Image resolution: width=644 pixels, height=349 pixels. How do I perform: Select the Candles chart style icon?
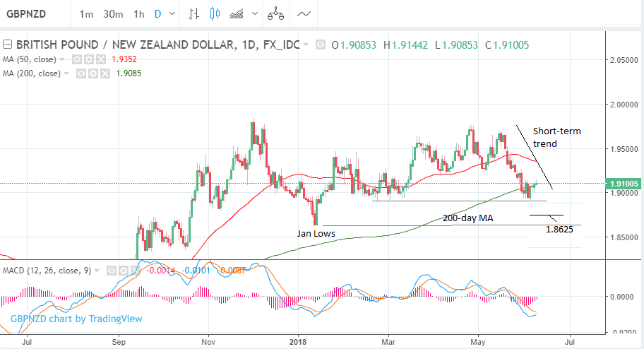pos(215,14)
